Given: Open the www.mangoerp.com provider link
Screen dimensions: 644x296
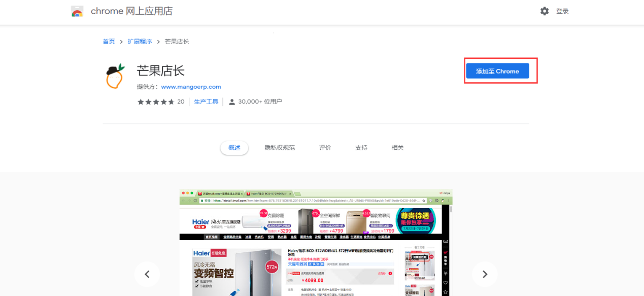Looking at the screenshot, I should [x=191, y=87].
